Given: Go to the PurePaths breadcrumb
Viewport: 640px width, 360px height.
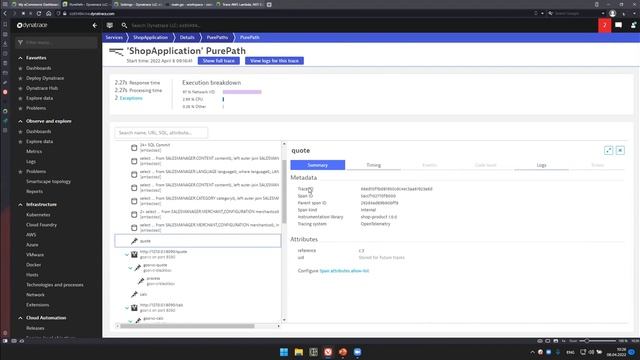Looking at the screenshot, I should pyautogui.click(x=217, y=37).
